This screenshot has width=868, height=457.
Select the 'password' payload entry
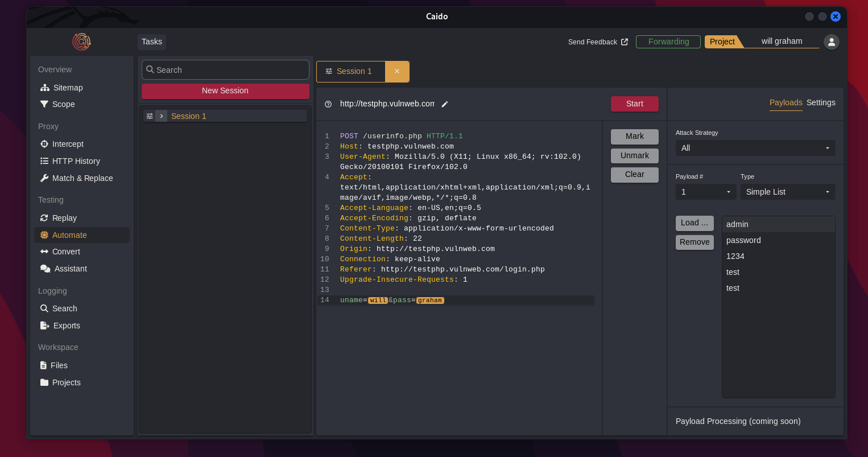coord(779,240)
